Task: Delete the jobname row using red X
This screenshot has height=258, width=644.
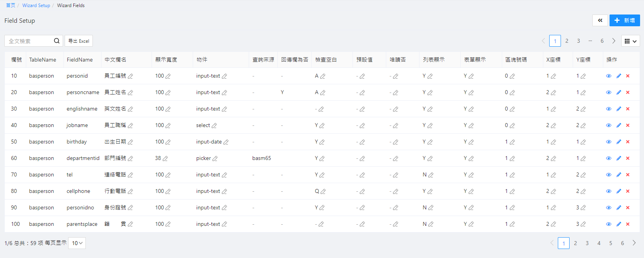Action: pos(628,125)
